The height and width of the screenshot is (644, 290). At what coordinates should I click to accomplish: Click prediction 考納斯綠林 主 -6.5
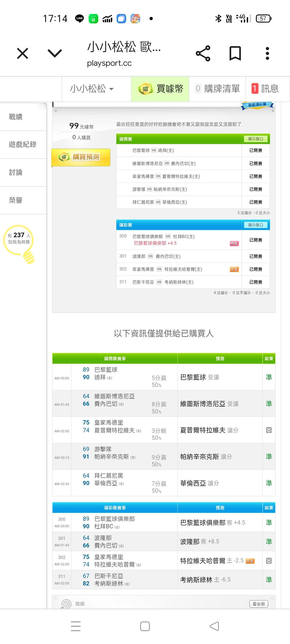(x=205, y=580)
